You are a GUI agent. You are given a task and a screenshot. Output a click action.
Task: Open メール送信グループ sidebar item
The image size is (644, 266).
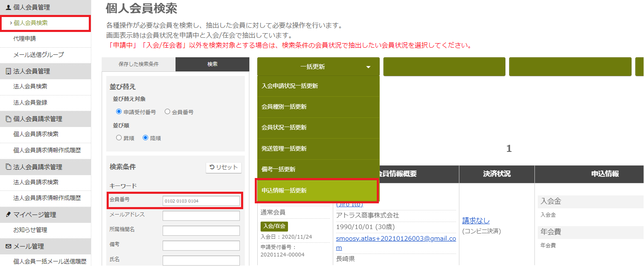point(39,55)
